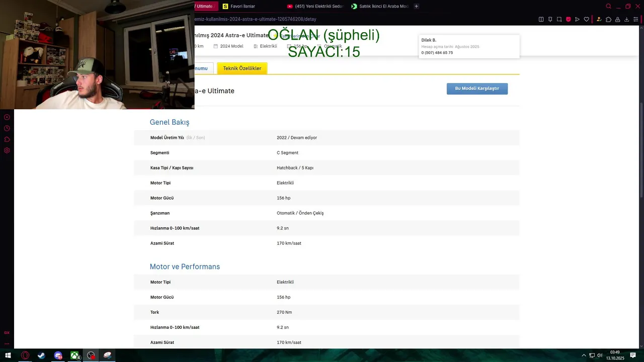Open the browser downloads icon
Viewport: 644px width, 362px height.
[626, 19]
